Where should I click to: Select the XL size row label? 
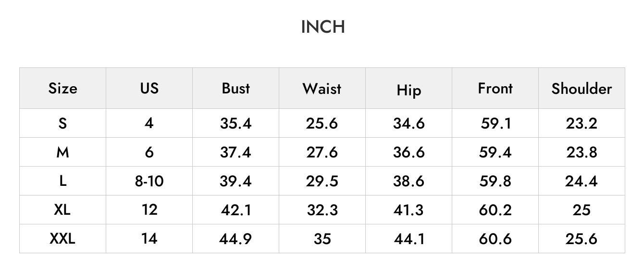point(62,210)
